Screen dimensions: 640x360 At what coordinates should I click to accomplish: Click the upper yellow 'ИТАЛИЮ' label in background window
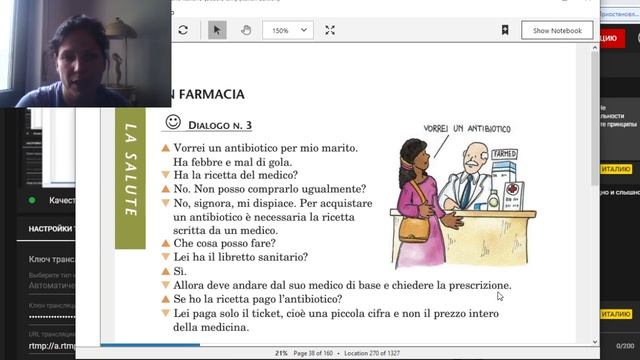coord(616,169)
